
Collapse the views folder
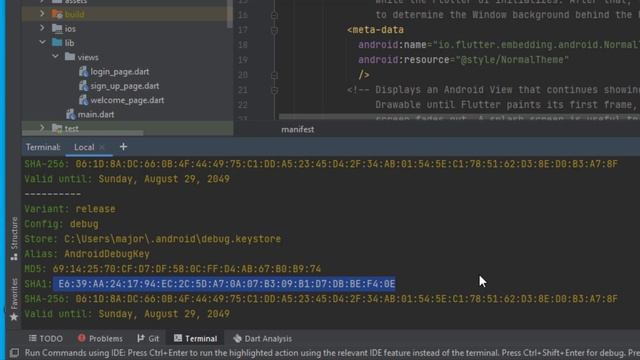click(56, 57)
